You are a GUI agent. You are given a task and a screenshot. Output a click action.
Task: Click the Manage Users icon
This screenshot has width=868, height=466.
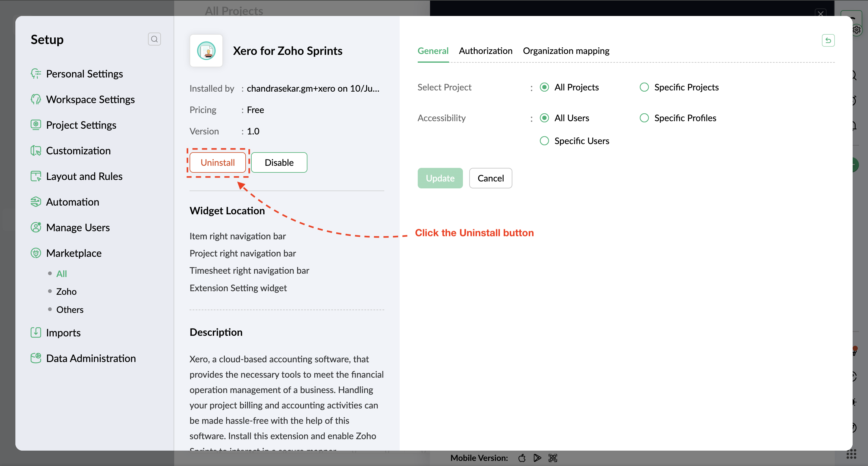tap(36, 228)
